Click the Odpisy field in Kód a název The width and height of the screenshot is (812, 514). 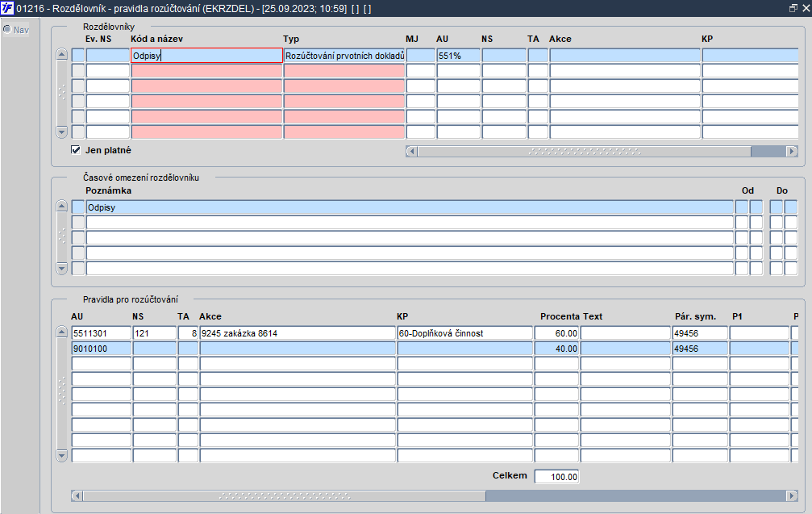coord(206,56)
